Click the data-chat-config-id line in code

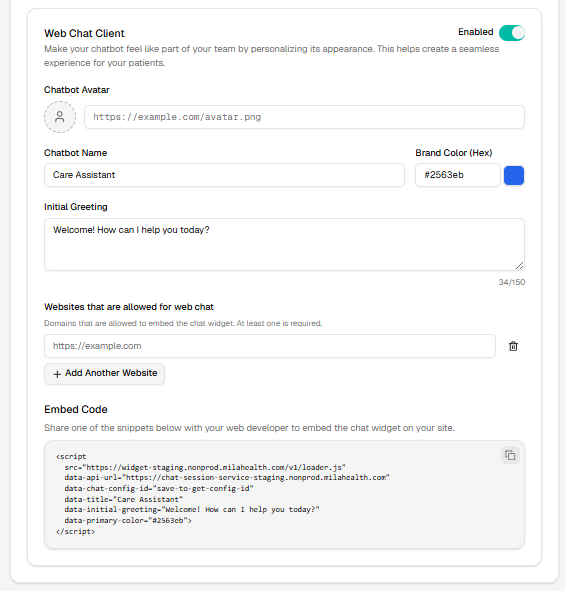(x=159, y=488)
